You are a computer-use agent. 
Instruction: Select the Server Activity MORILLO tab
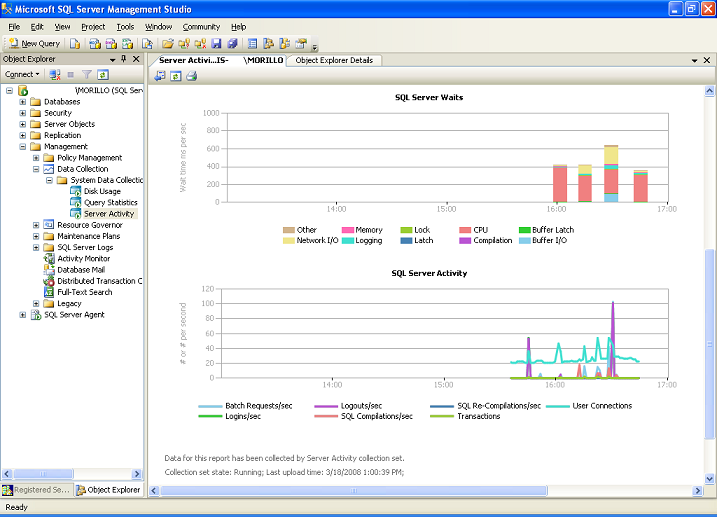pyautogui.click(x=221, y=60)
